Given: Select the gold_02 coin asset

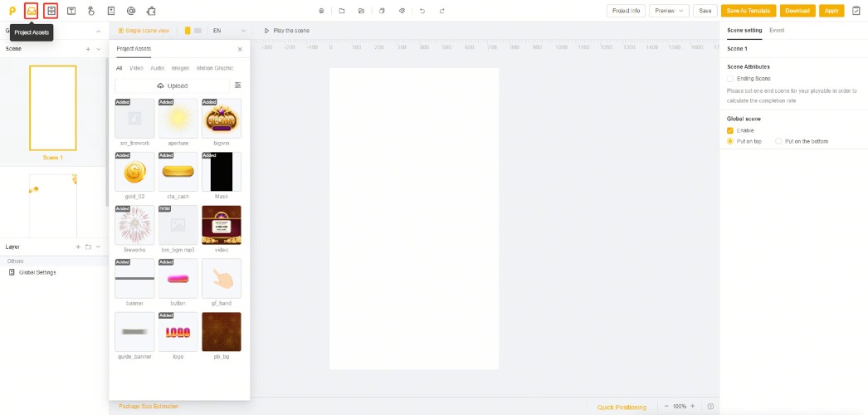Looking at the screenshot, I should pos(134,172).
